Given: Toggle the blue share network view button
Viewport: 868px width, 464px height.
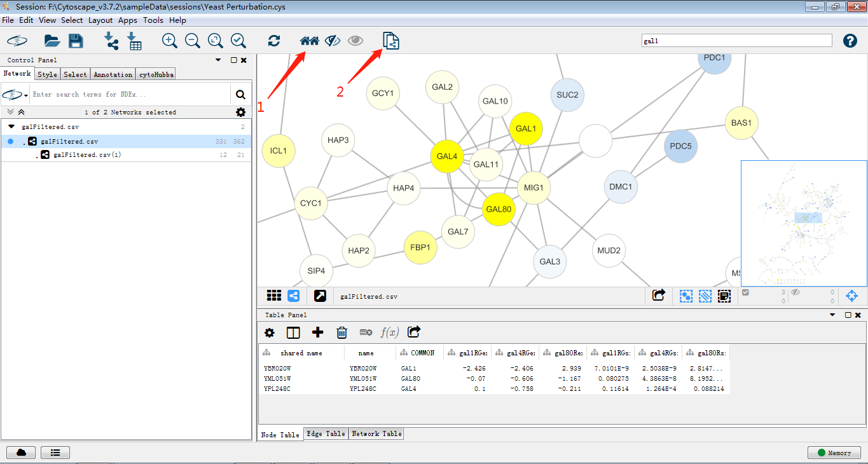Looking at the screenshot, I should [x=294, y=296].
